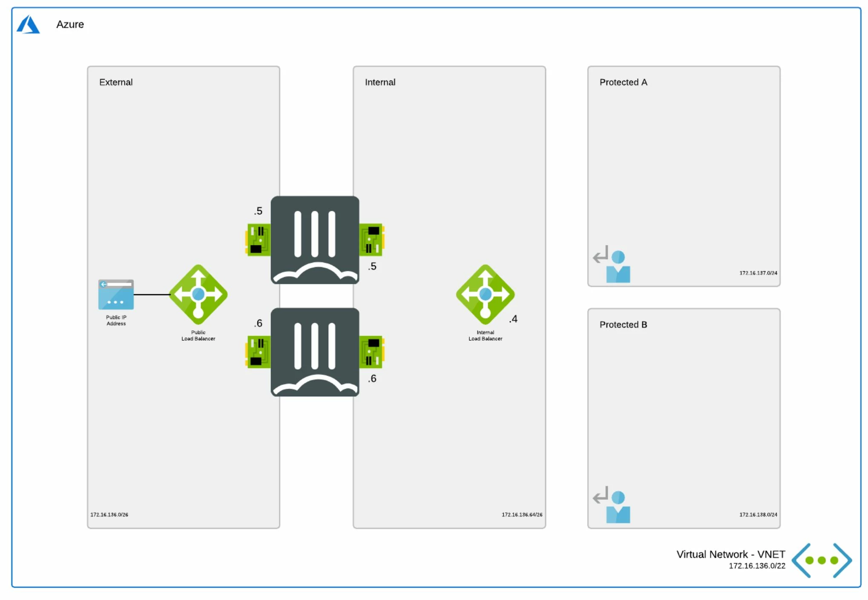Click the Protected A subnet label
Image resolution: width=868 pixels, height=600 pixels.
pos(623,82)
